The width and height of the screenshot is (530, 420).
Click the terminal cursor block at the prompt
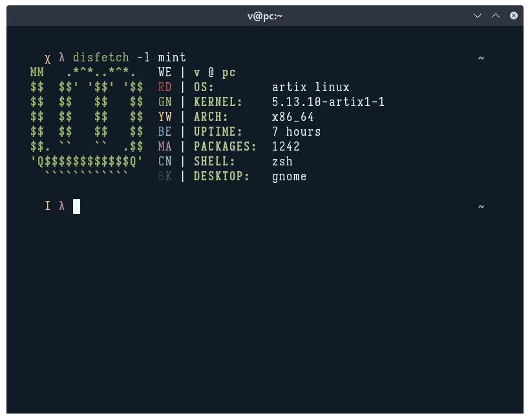(77, 206)
